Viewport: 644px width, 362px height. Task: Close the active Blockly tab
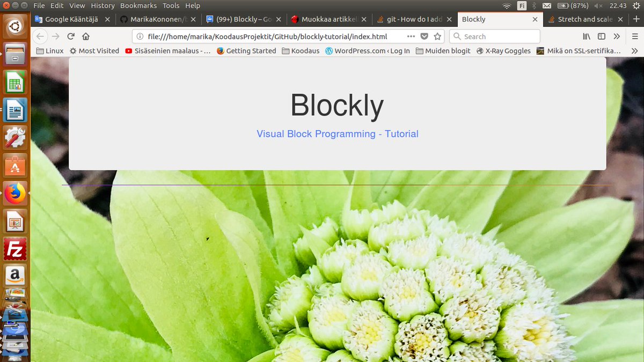[535, 19]
